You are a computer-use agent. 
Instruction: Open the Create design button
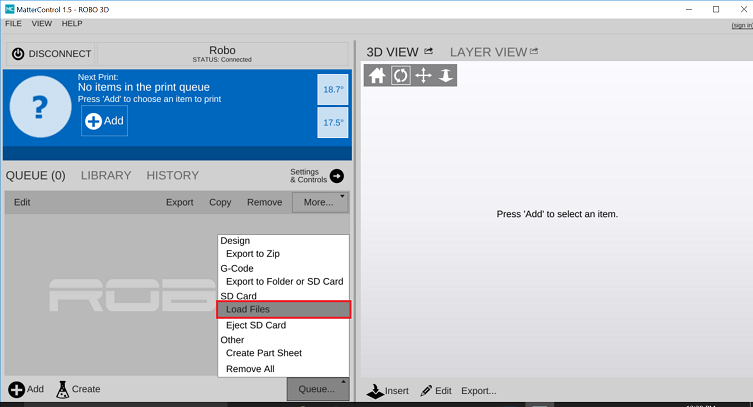point(79,389)
